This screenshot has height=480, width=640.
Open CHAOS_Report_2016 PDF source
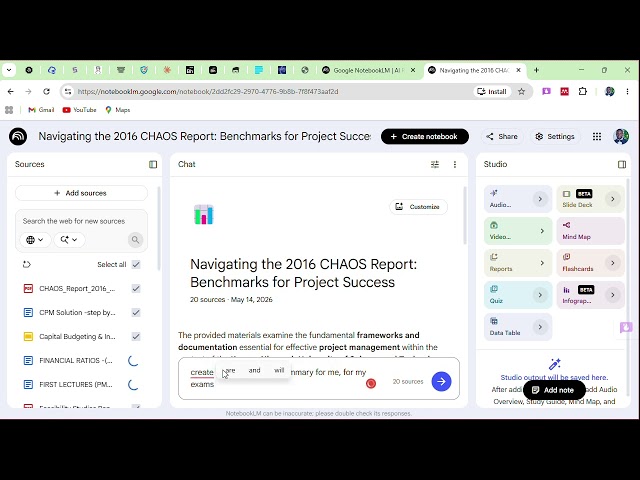pos(77,289)
